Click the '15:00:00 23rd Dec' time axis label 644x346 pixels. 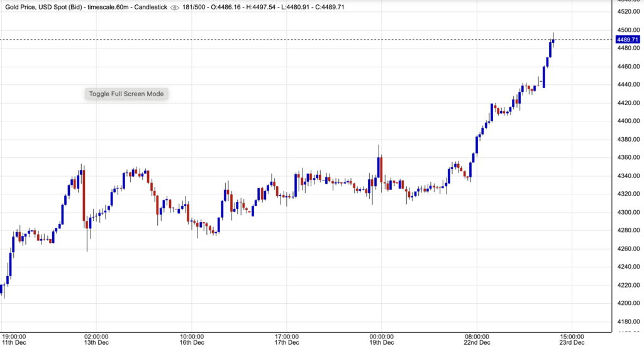[x=572, y=340]
